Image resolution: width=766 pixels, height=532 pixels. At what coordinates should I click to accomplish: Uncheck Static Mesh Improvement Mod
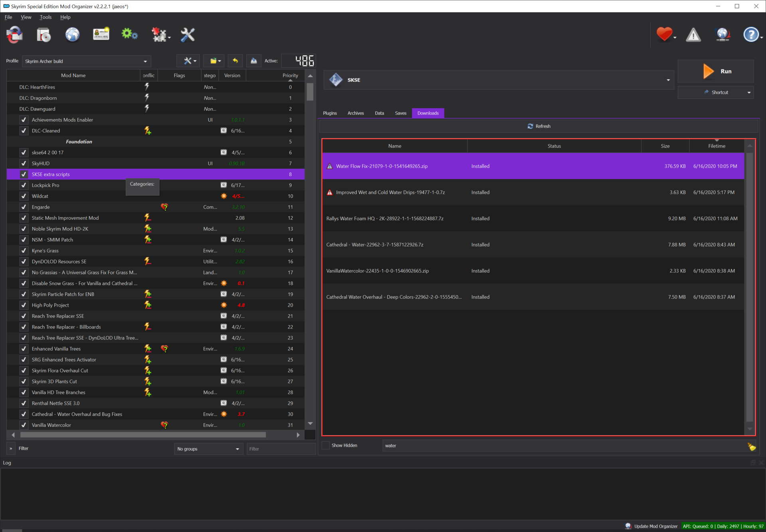(24, 218)
